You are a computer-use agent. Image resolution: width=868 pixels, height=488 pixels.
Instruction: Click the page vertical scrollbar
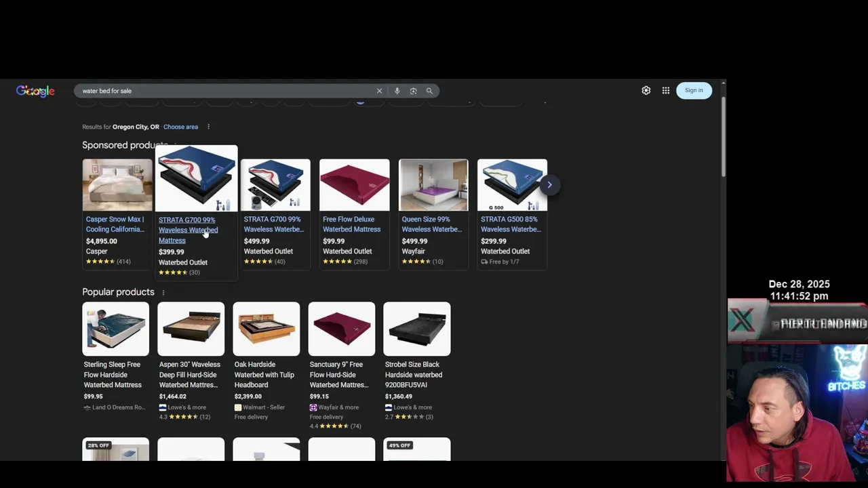tap(723, 136)
